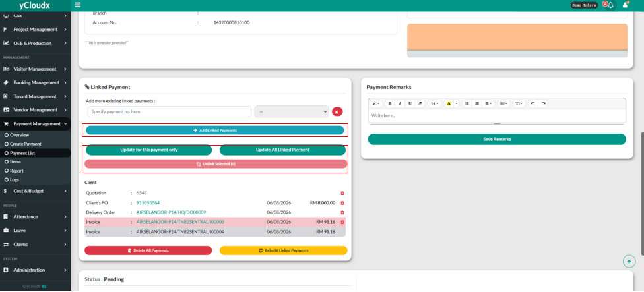Open Client's PO link 913893884
The height and width of the screenshot is (292, 644).
coord(148,203)
